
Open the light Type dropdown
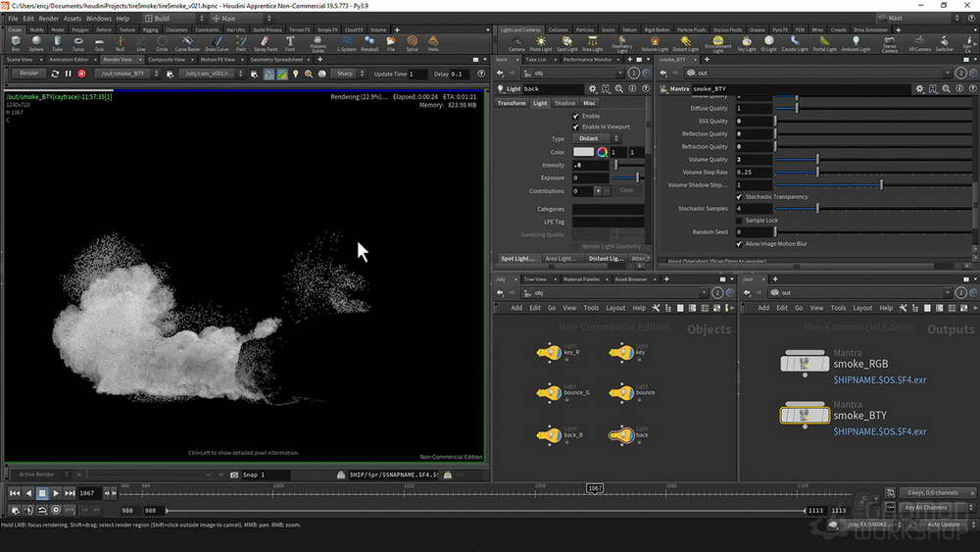pos(597,139)
